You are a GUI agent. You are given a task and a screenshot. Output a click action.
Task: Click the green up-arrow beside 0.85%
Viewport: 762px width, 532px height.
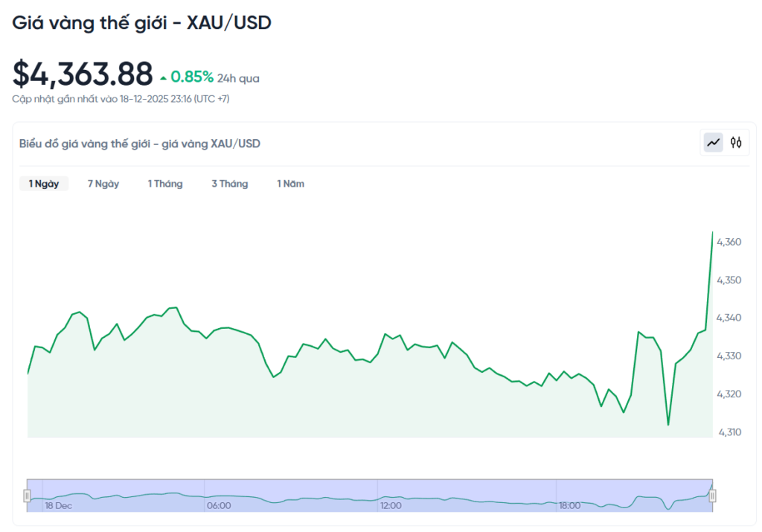point(163,77)
